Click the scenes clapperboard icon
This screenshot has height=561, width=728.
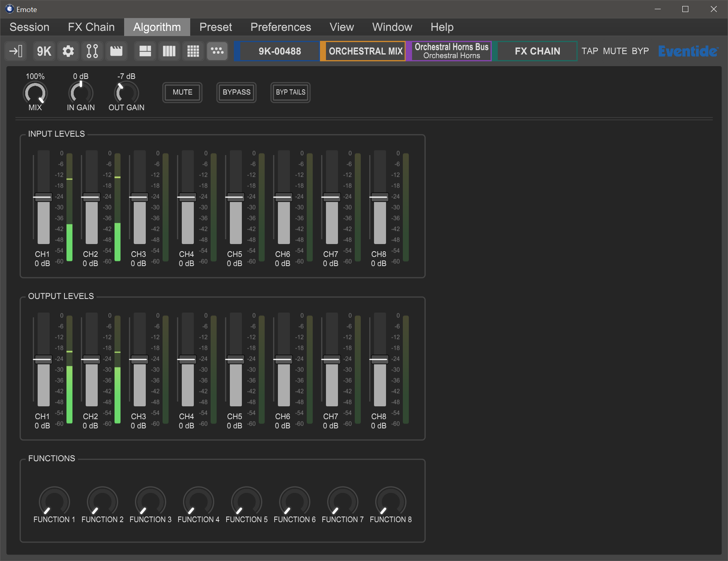point(117,51)
